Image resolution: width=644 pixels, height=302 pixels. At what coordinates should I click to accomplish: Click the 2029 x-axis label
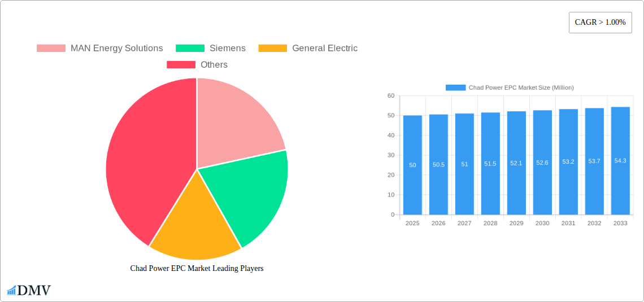516,224
